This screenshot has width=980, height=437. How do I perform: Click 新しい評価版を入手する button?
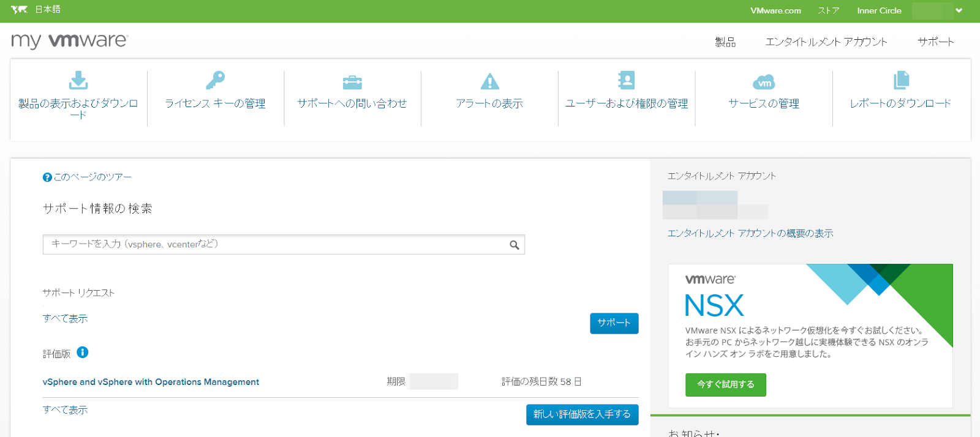pyautogui.click(x=582, y=414)
